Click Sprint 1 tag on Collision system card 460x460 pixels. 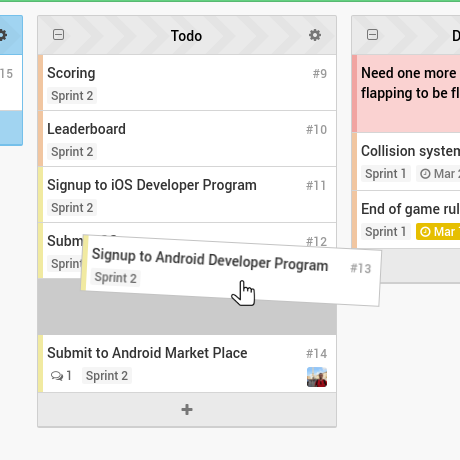coord(386,174)
